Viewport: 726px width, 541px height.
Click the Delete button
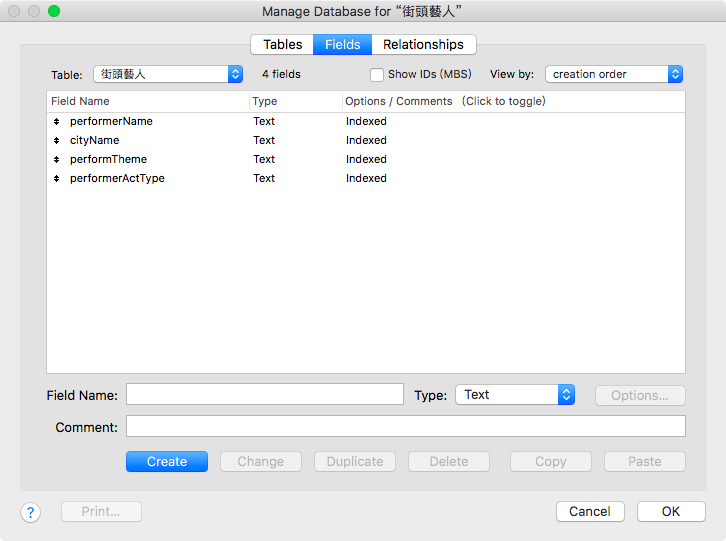point(449,461)
